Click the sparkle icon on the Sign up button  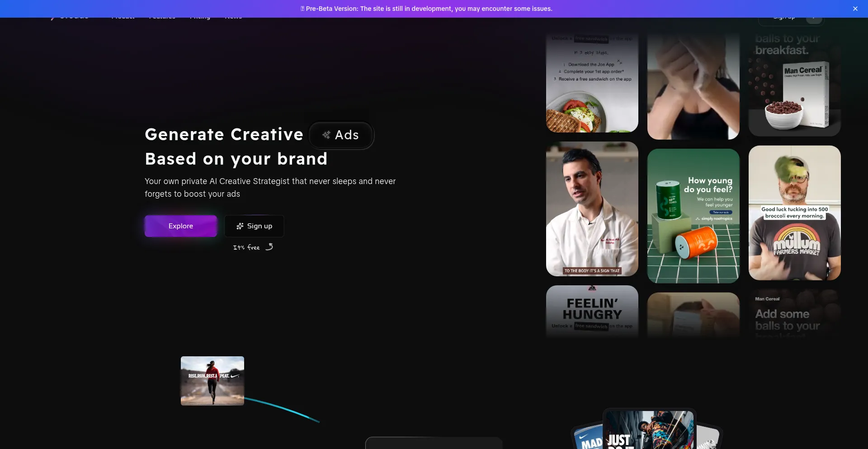click(240, 226)
